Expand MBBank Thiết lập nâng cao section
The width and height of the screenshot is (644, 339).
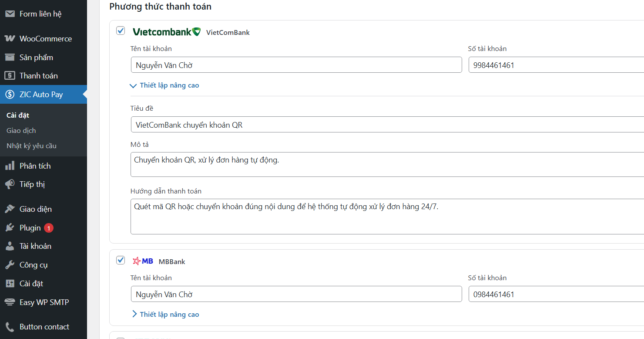coord(165,315)
